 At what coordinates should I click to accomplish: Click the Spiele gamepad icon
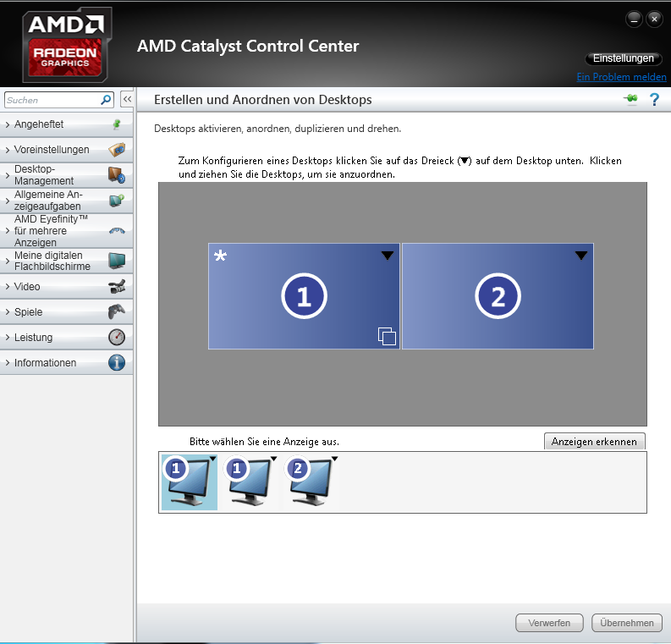click(117, 312)
